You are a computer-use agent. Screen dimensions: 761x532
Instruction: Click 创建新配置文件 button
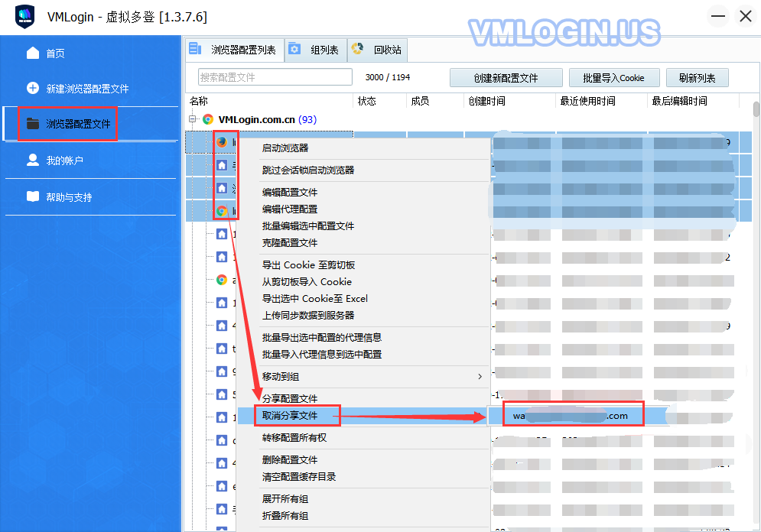506,78
